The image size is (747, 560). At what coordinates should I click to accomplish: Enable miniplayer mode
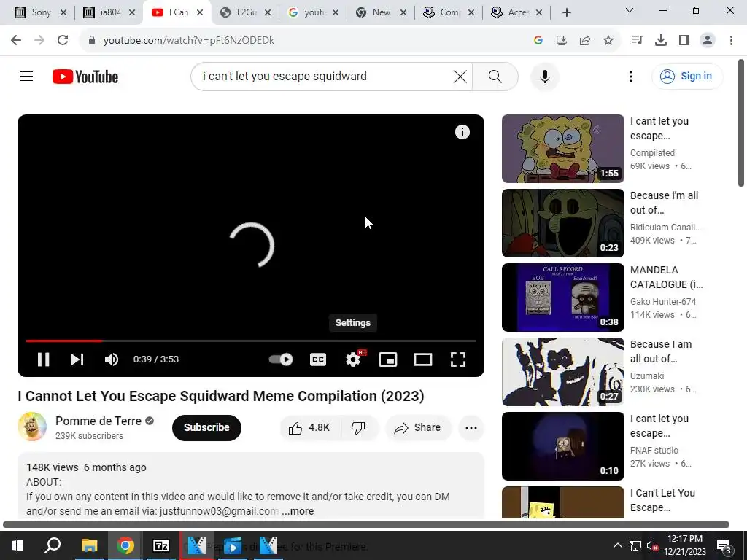[x=388, y=359]
